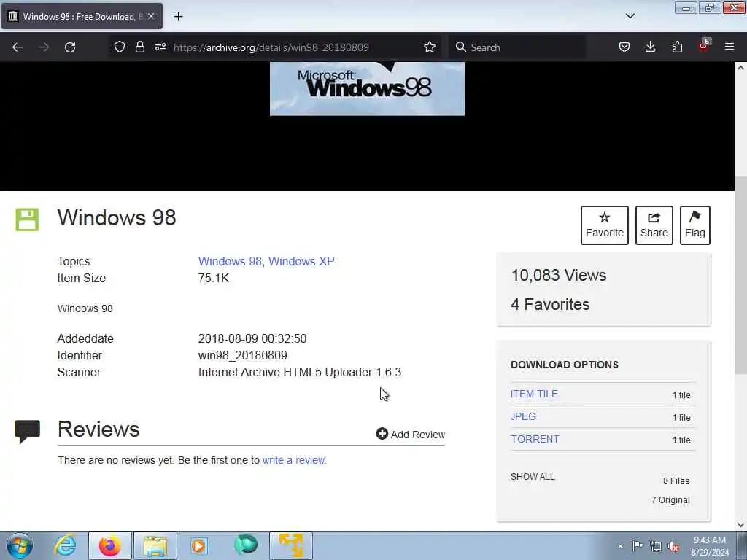Click the Action Center flag tray icon
This screenshot has height=560, width=747.
[x=638, y=545]
